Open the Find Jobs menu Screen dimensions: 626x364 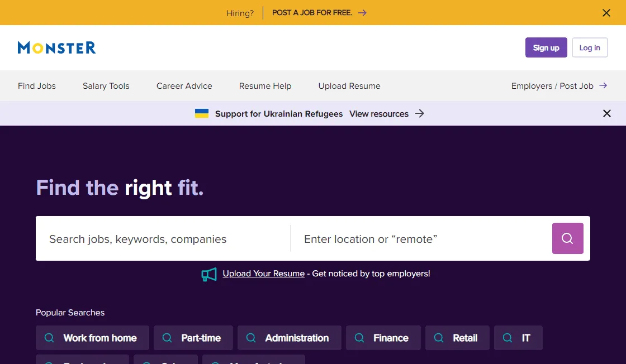tap(37, 86)
